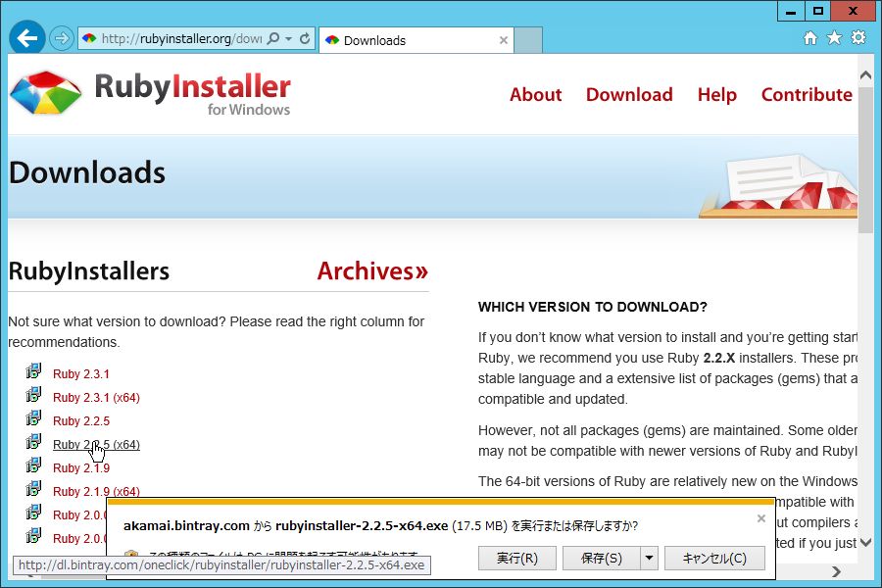Screen dimensions: 882x588
Task: Download Ruby 2.1.9 (x64) link
Action: 96,492
